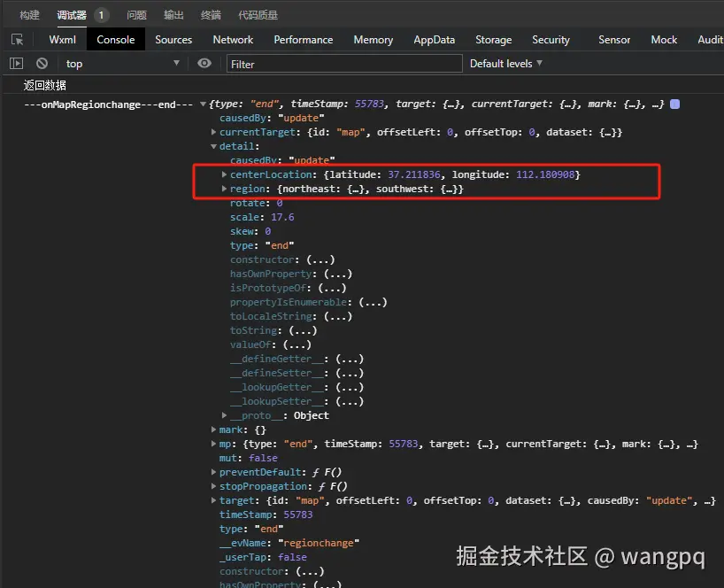Image resolution: width=724 pixels, height=588 pixels.
Task: Collapse the logged event object root
Action: coord(203,104)
